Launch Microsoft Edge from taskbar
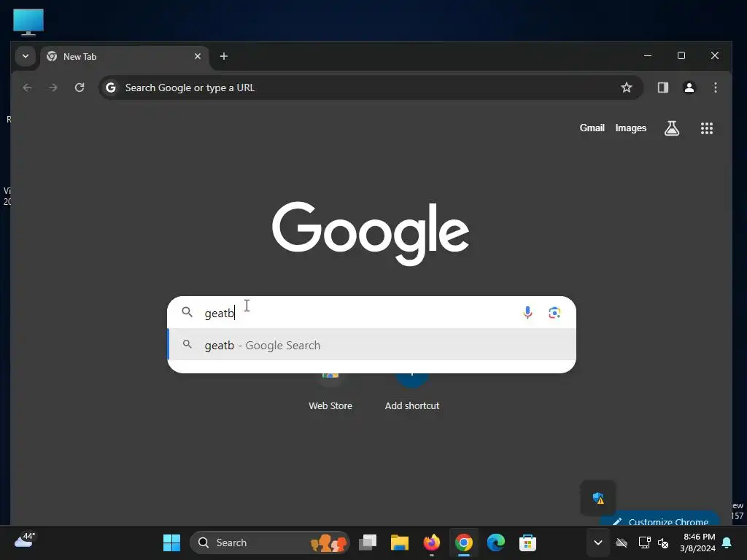 495,542
